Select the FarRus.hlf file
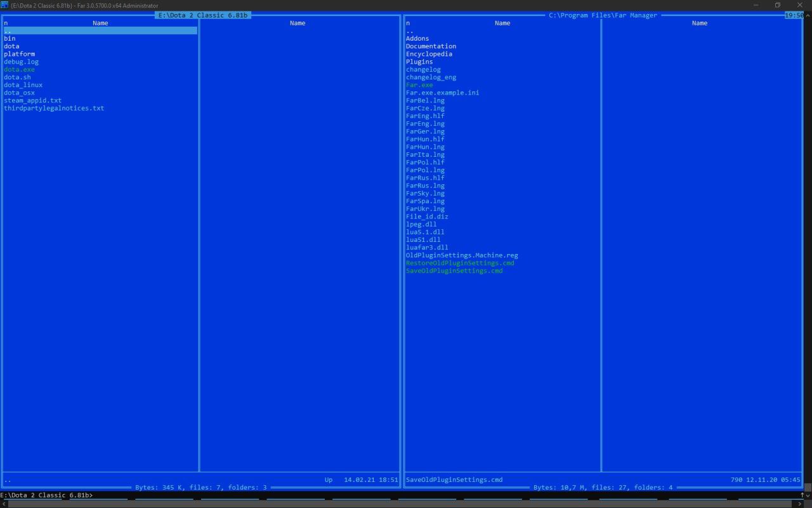812x508 pixels. (x=425, y=178)
